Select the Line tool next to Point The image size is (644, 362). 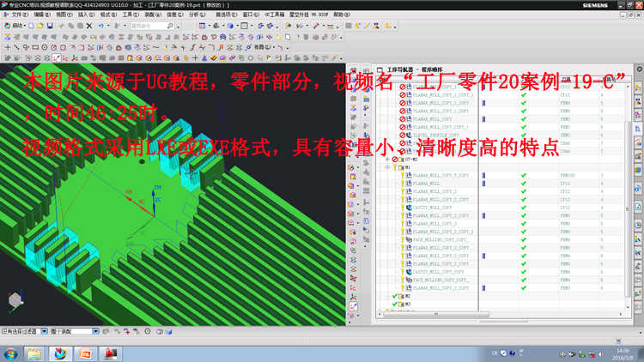(x=16, y=48)
